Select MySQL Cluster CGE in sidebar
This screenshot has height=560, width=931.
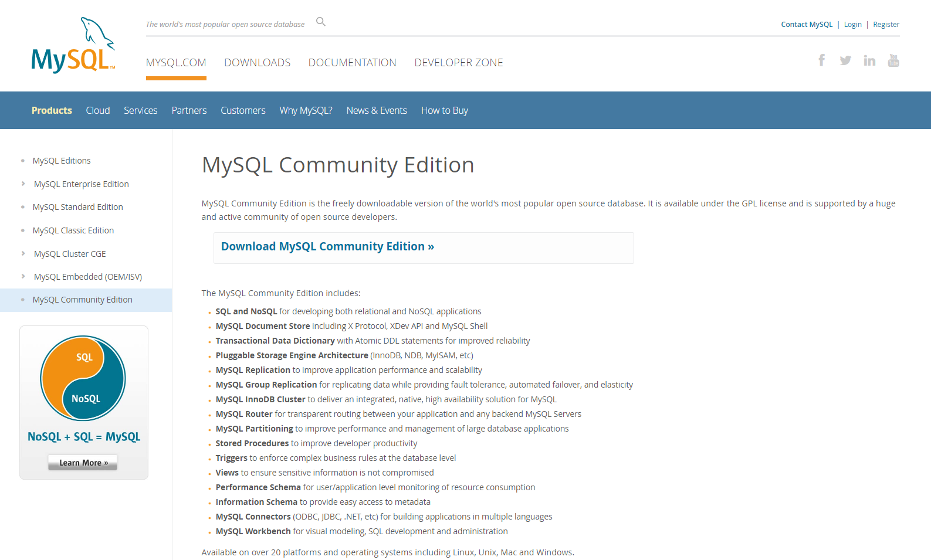(70, 254)
